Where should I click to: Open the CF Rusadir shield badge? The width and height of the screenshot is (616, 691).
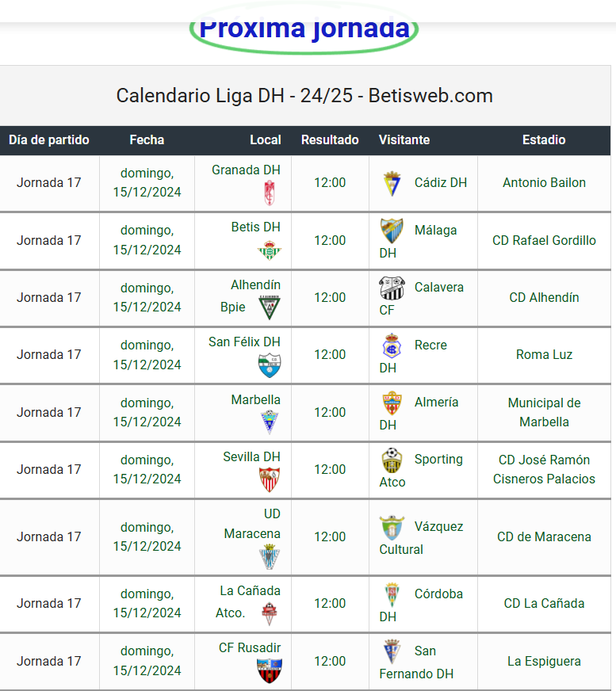point(269,670)
